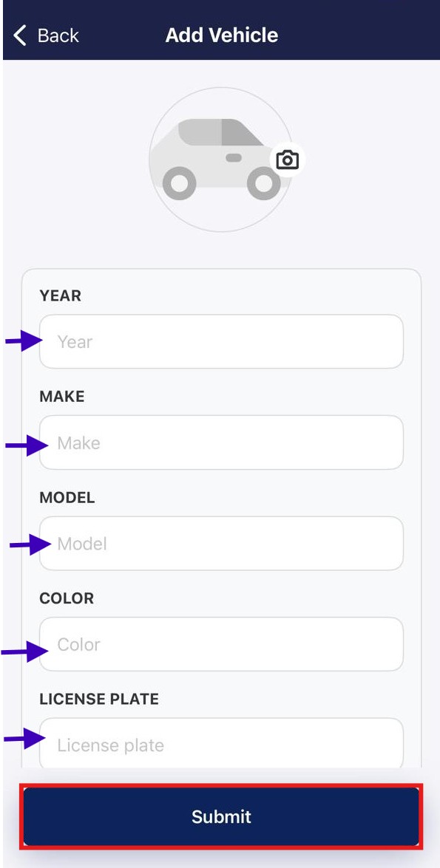
Task: Focus the License plate input field
Action: (221, 743)
